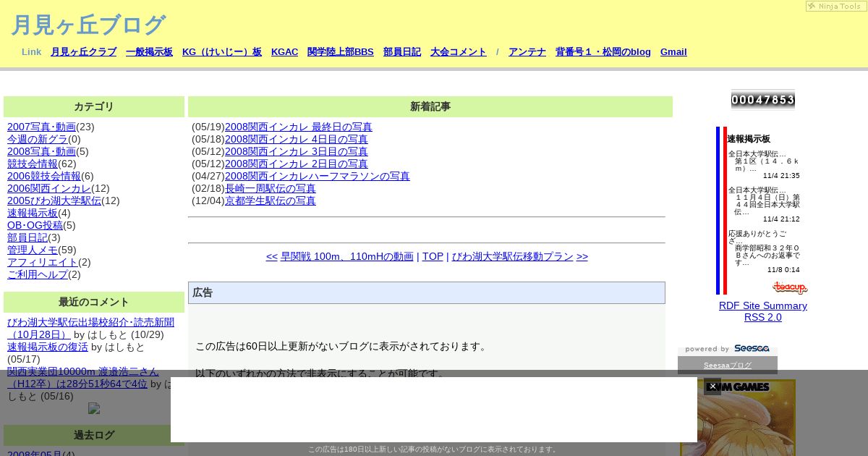Viewport: 868px width, 456px height.
Task: Open RSS 2.0 feed link
Action: coord(763,317)
